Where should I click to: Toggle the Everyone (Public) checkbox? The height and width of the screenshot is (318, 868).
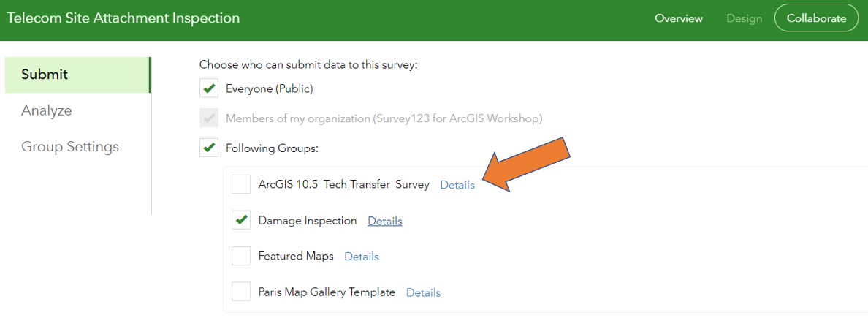209,88
